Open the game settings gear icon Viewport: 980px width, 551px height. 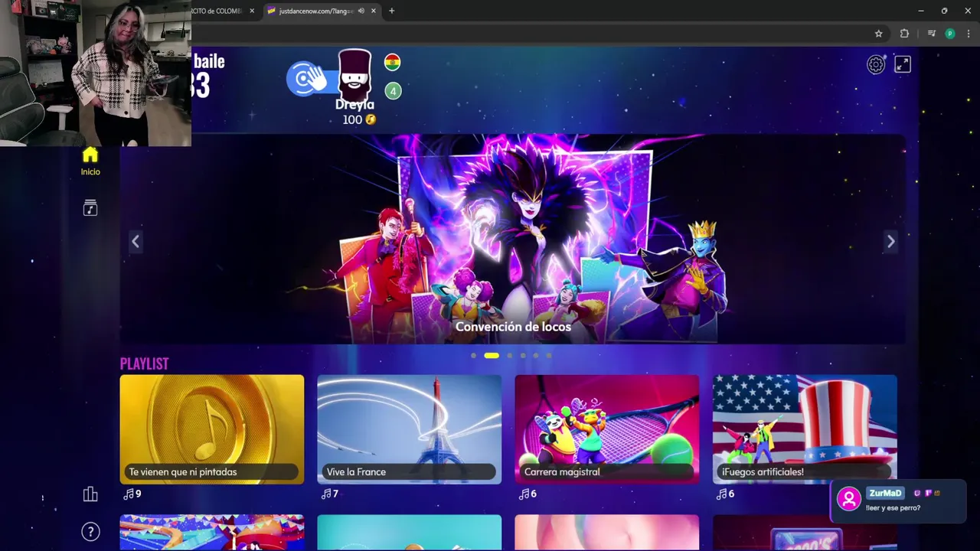[x=875, y=65]
